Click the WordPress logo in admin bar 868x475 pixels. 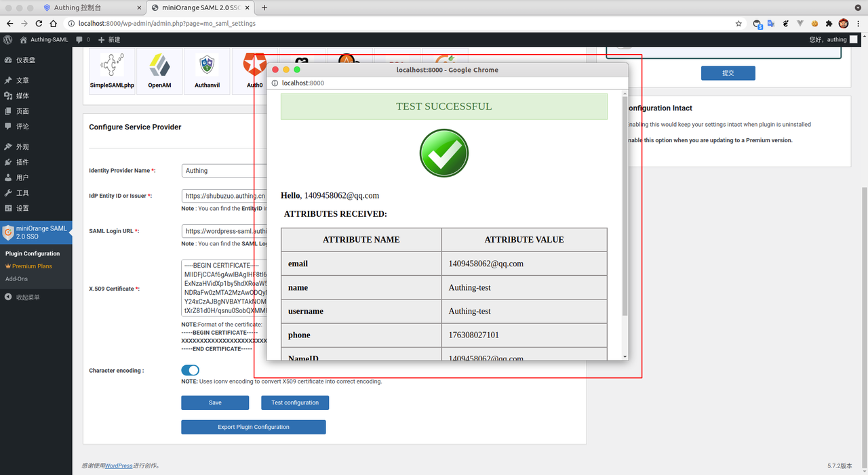pyautogui.click(x=7, y=39)
